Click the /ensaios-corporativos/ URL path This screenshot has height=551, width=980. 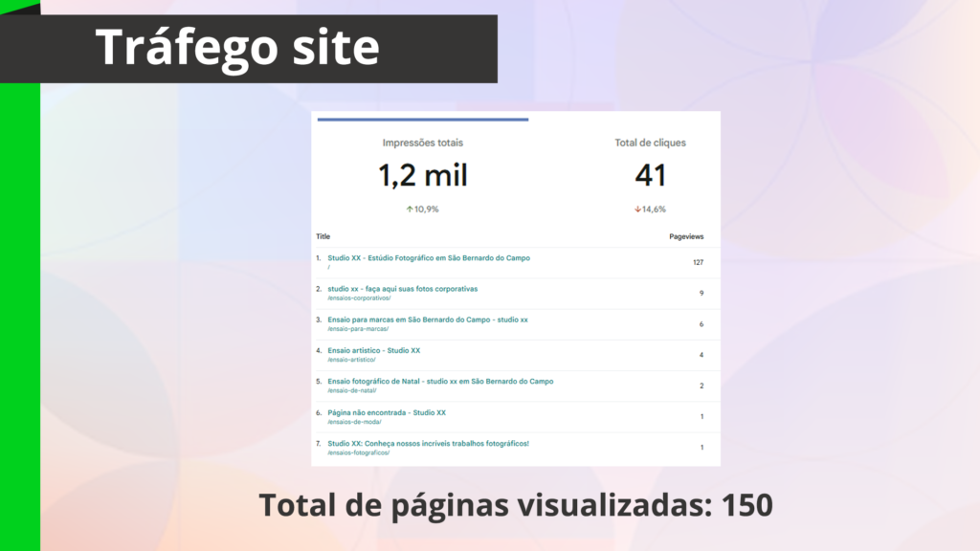click(359, 298)
